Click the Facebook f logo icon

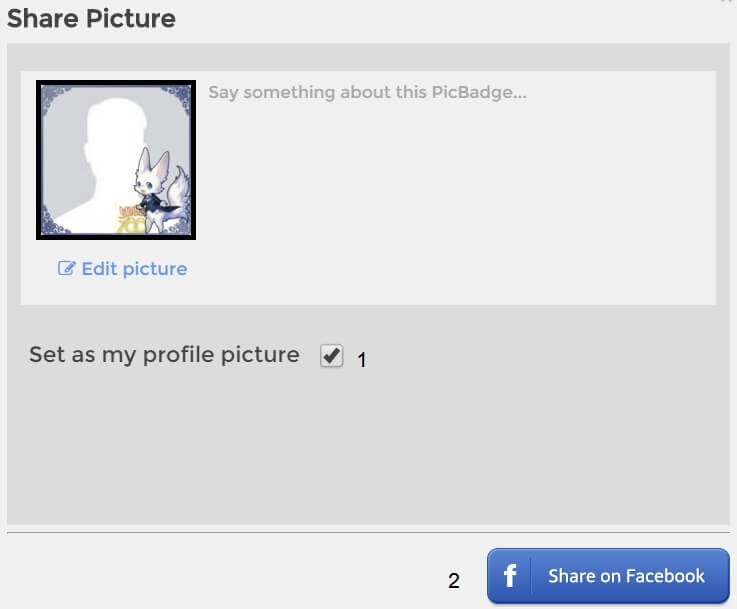click(510, 576)
